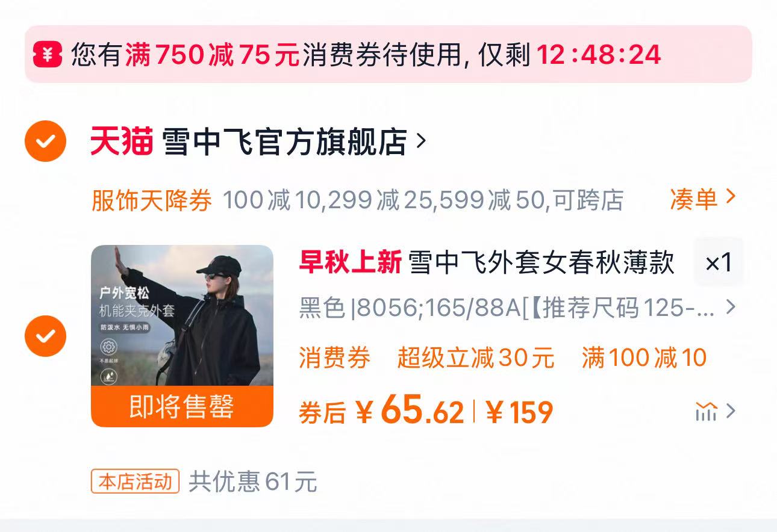Viewport: 777px width, 532px height.
Task: Tap the 超级立减30元 discount tag
Action: click(476, 358)
